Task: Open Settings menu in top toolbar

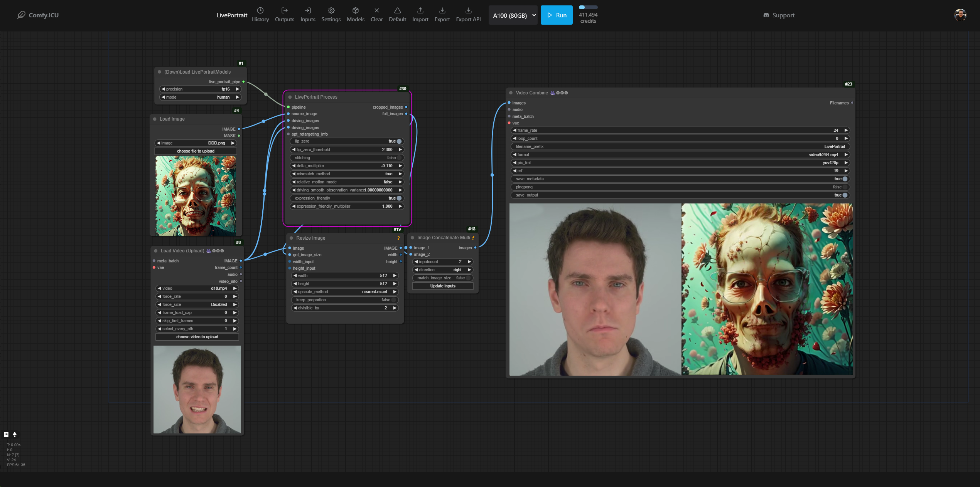Action: [x=331, y=15]
